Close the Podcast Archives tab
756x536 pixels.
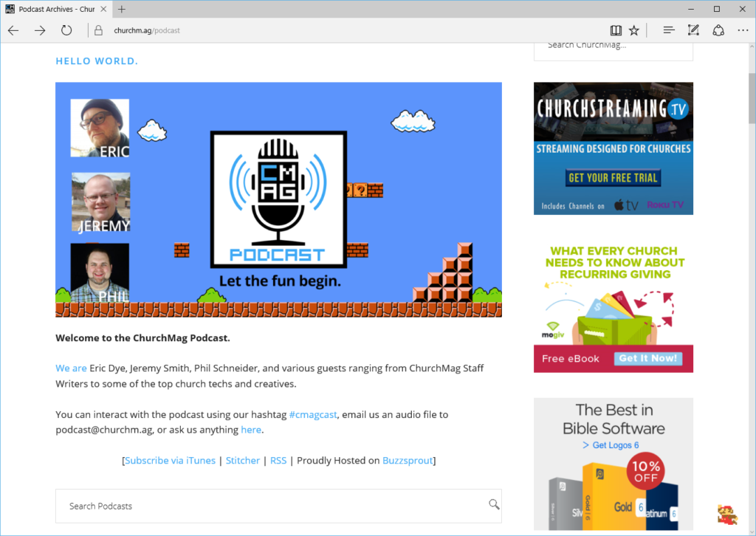coord(103,9)
